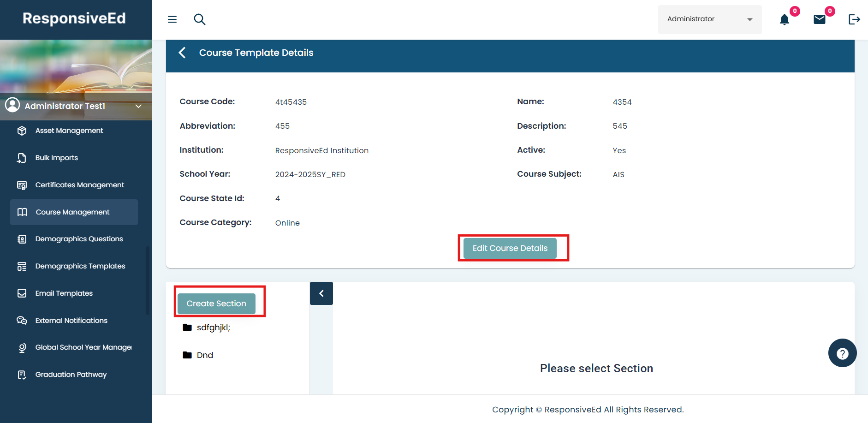Click the hamburger menu icon

[172, 19]
